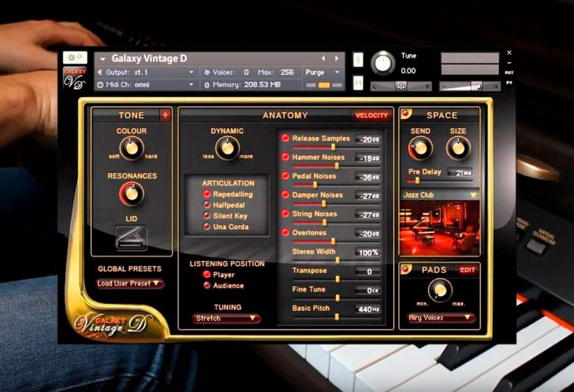Open the Stretch tuning dropdown
The width and height of the screenshot is (574, 392).
point(226,319)
